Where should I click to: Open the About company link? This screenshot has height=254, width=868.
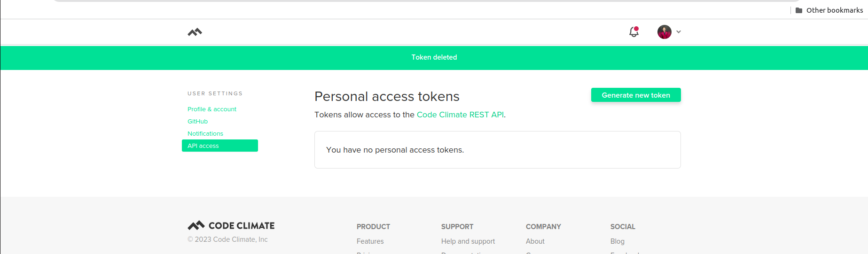[535, 241]
